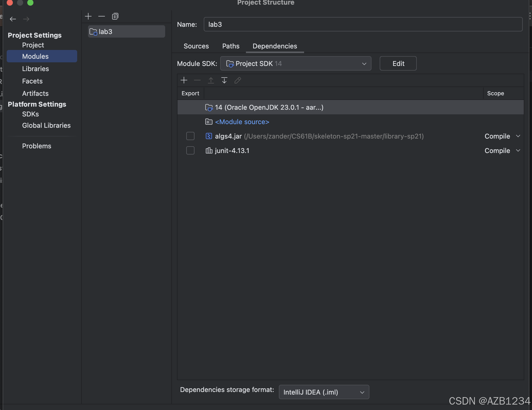Click the remove module minus icon
The height and width of the screenshot is (410, 532).
(102, 16)
